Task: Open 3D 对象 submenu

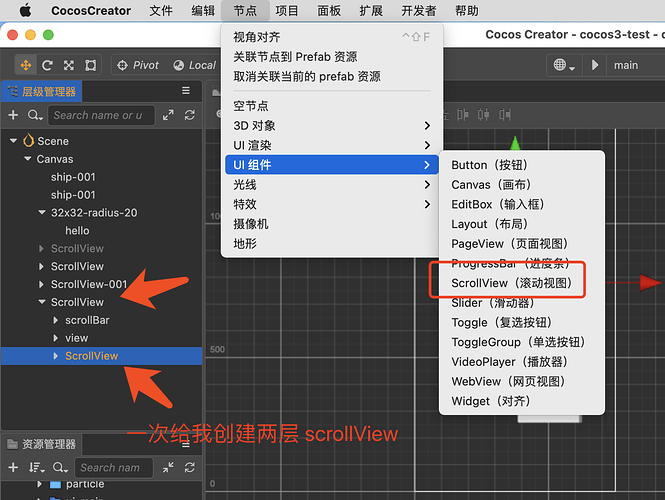Action: pos(332,126)
